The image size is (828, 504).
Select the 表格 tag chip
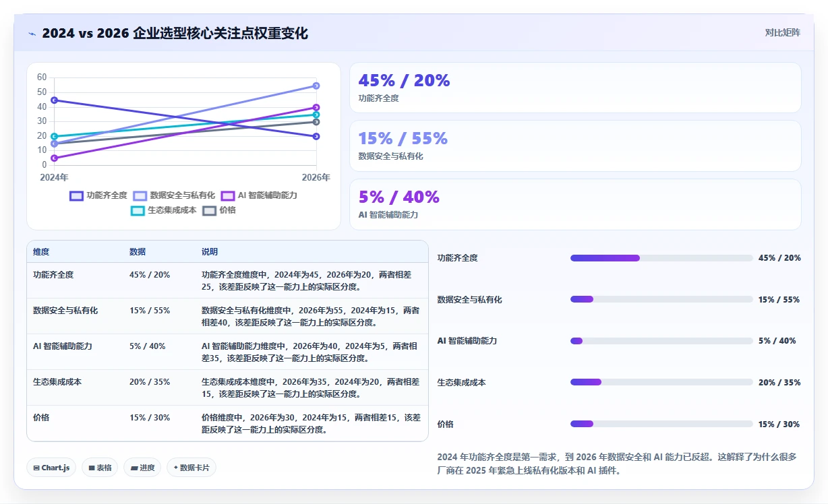click(x=100, y=468)
